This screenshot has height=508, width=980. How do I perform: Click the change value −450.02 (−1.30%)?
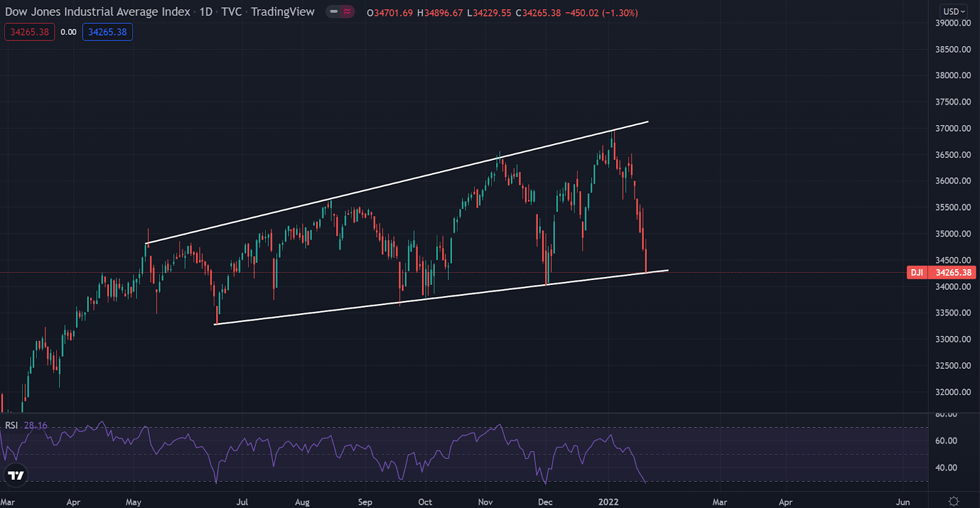pyautogui.click(x=601, y=13)
